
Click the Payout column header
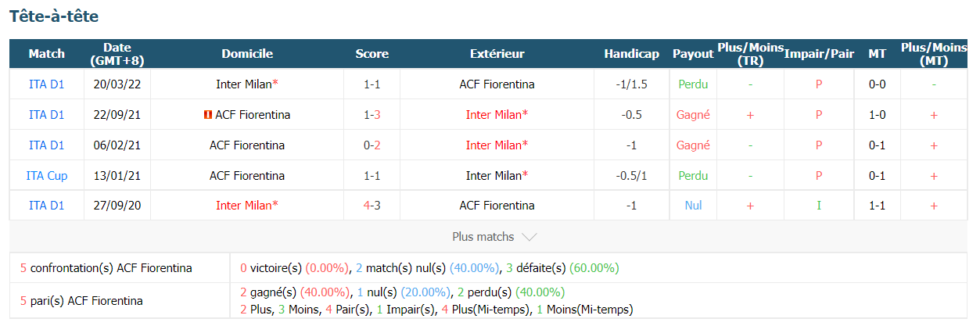point(693,54)
